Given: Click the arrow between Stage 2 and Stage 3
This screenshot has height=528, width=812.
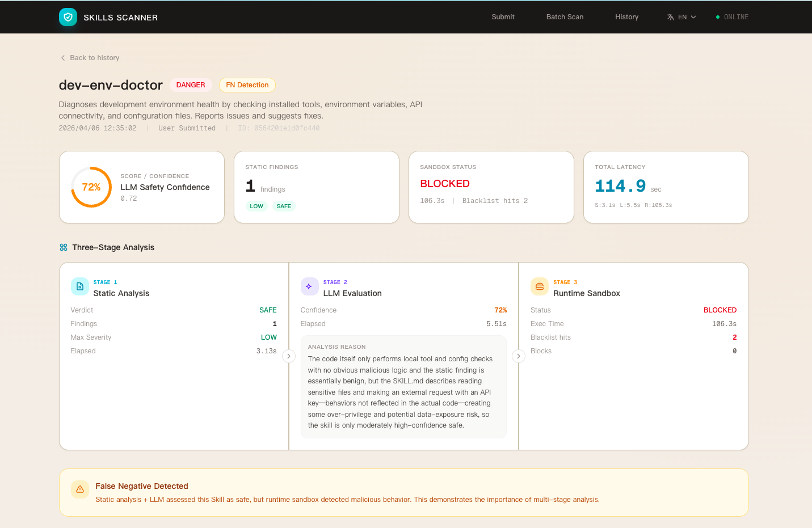Looking at the screenshot, I should click(x=519, y=356).
